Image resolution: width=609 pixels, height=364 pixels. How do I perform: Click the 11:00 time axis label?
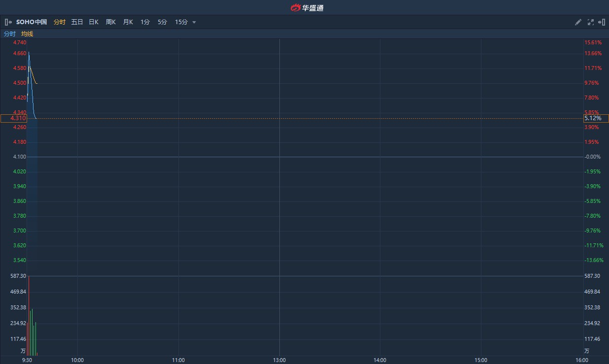(178, 360)
